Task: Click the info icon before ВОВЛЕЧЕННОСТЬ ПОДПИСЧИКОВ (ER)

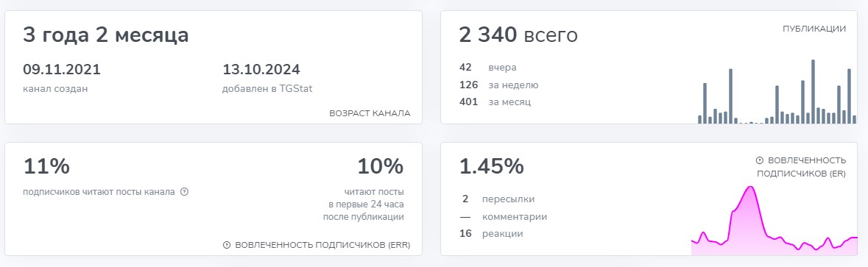Action: (x=760, y=160)
